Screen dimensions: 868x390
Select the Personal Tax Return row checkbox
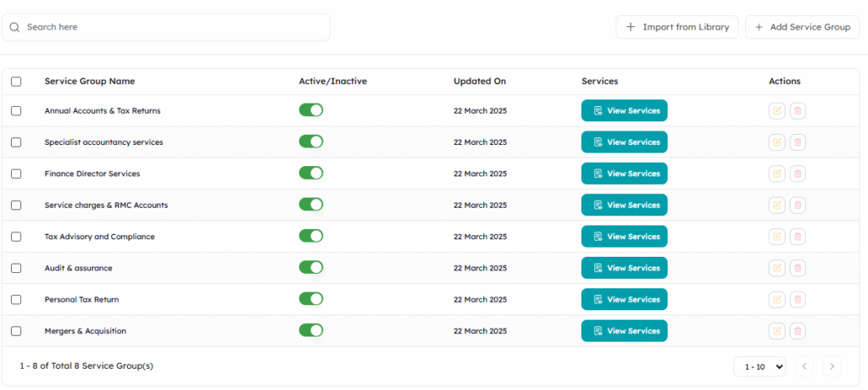click(x=16, y=299)
